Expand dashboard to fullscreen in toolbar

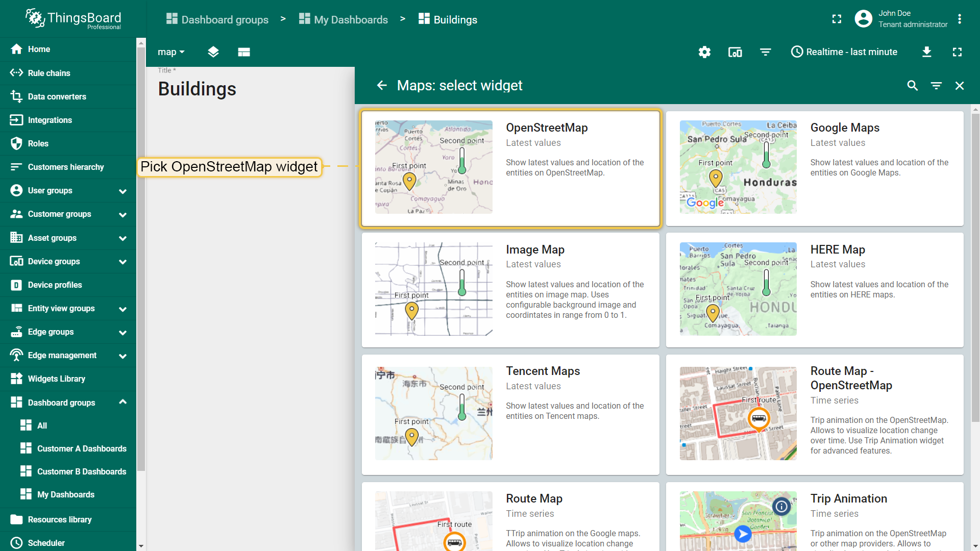point(958,52)
